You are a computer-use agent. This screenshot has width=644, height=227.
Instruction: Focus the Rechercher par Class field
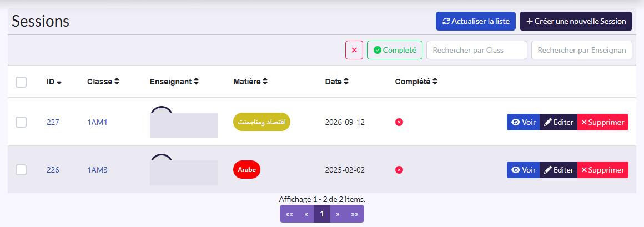(477, 50)
